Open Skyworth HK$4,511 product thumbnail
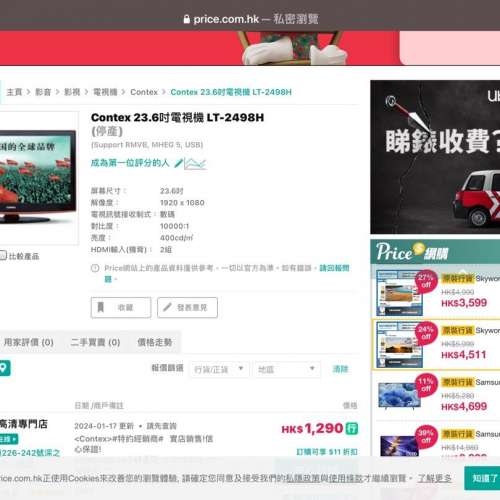 pyautogui.click(x=399, y=345)
